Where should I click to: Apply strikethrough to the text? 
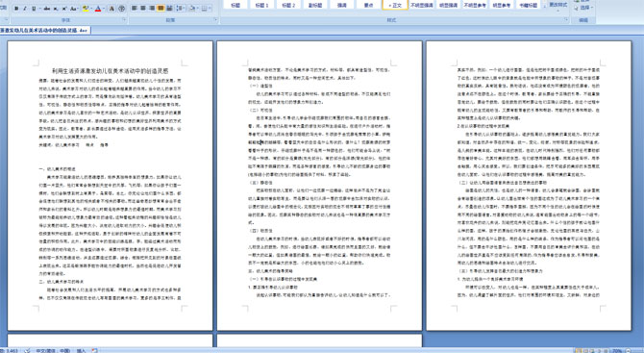coord(47,9)
